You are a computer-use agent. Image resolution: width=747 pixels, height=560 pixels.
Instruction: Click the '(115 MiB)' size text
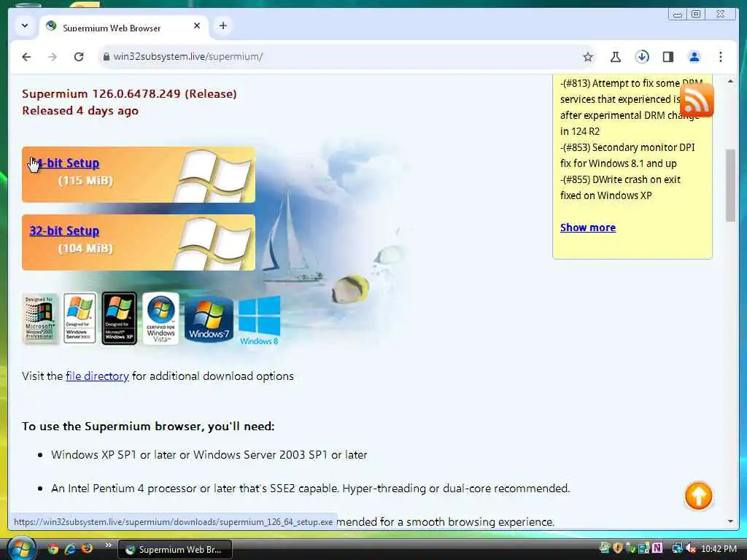tap(86, 181)
